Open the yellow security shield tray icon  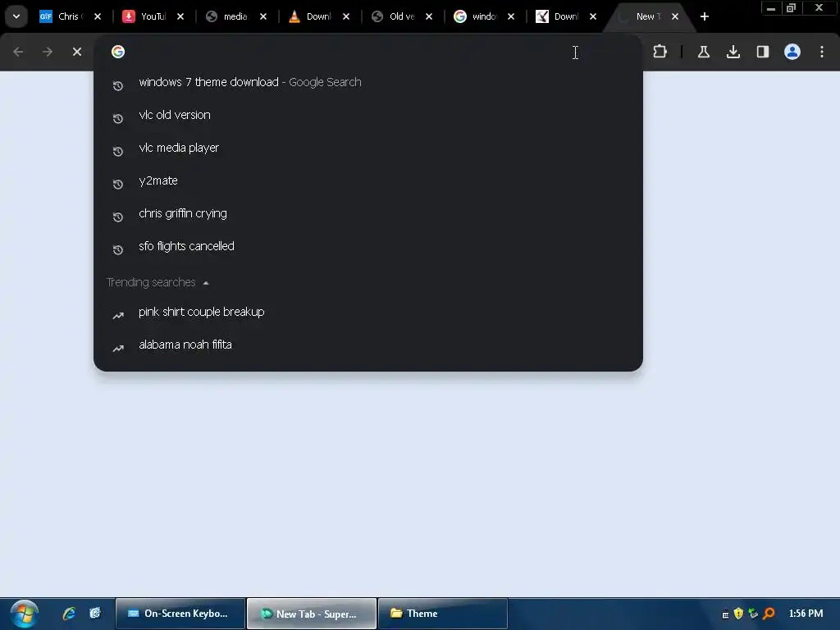(x=739, y=614)
